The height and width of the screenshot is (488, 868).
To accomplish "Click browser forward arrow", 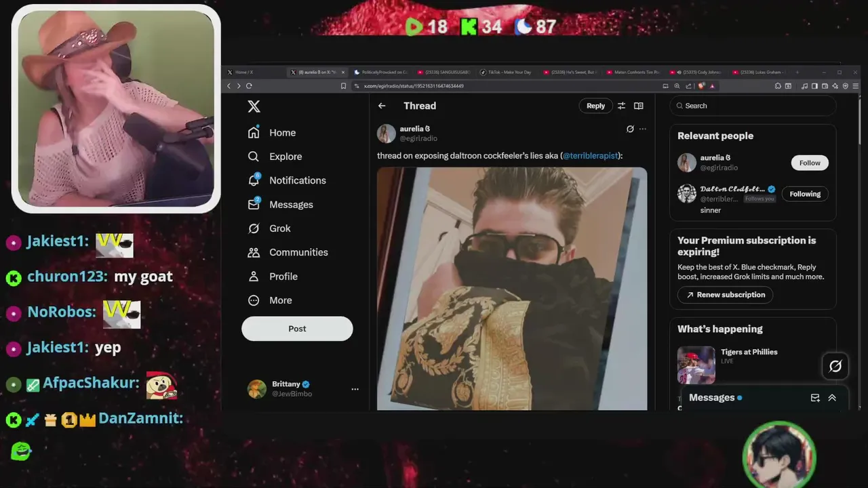I will 239,86.
